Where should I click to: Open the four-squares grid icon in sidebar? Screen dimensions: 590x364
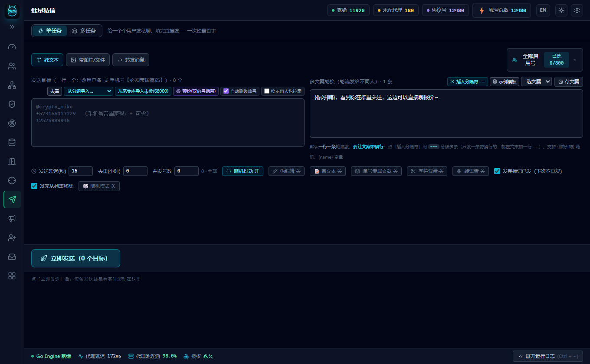coord(12,276)
